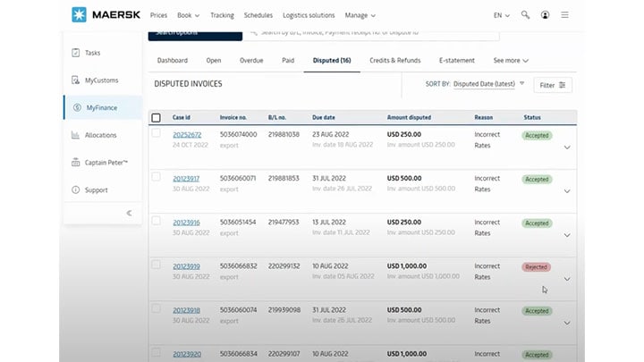Go to Tasks in the sidebar

coord(92,53)
